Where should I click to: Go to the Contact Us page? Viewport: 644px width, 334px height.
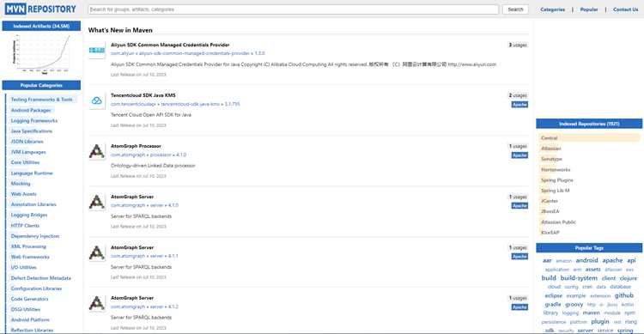click(625, 9)
